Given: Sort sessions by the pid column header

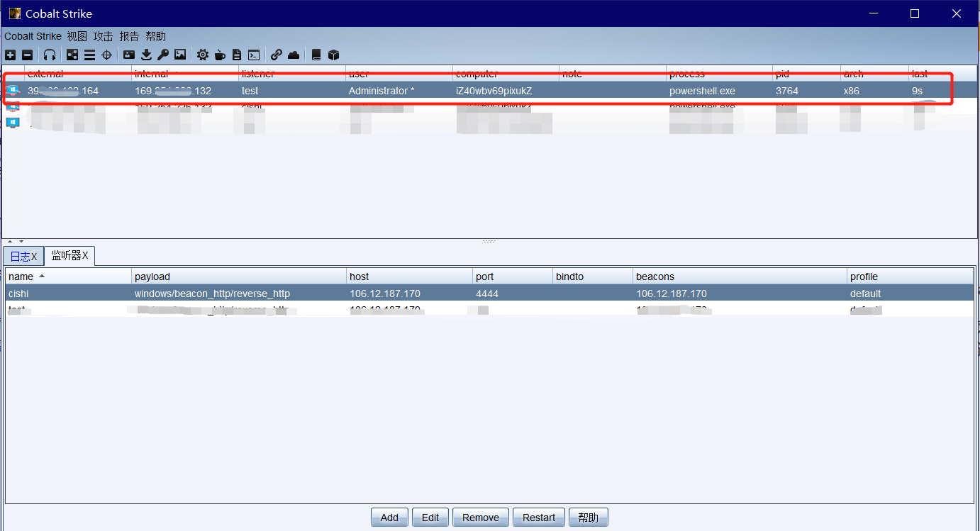Looking at the screenshot, I should (806, 74).
